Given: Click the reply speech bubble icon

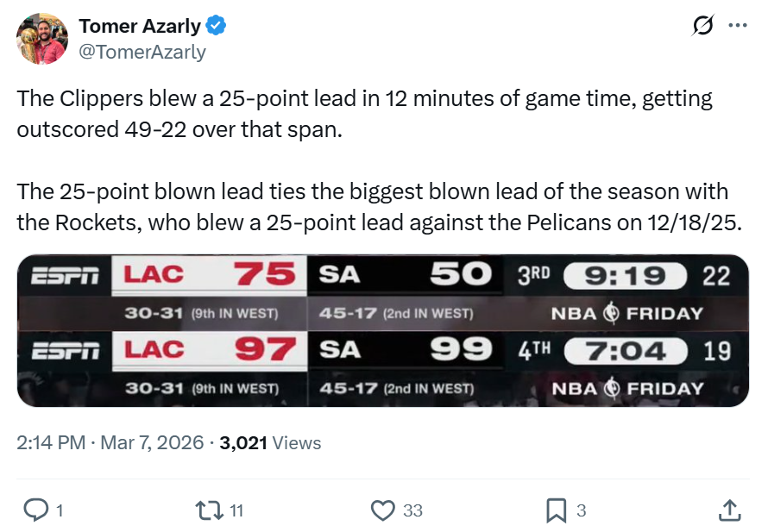Looking at the screenshot, I should tap(35, 510).
